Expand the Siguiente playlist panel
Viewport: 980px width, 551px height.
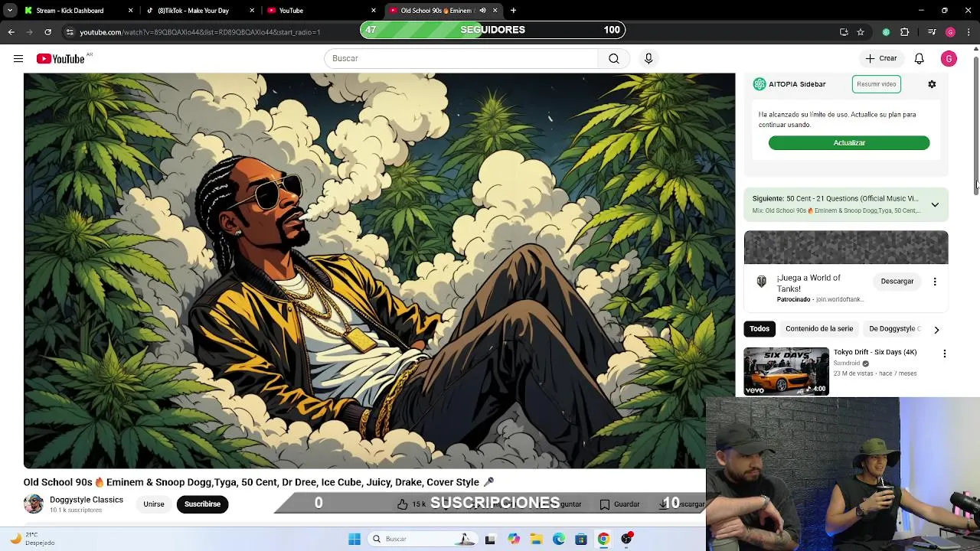935,204
